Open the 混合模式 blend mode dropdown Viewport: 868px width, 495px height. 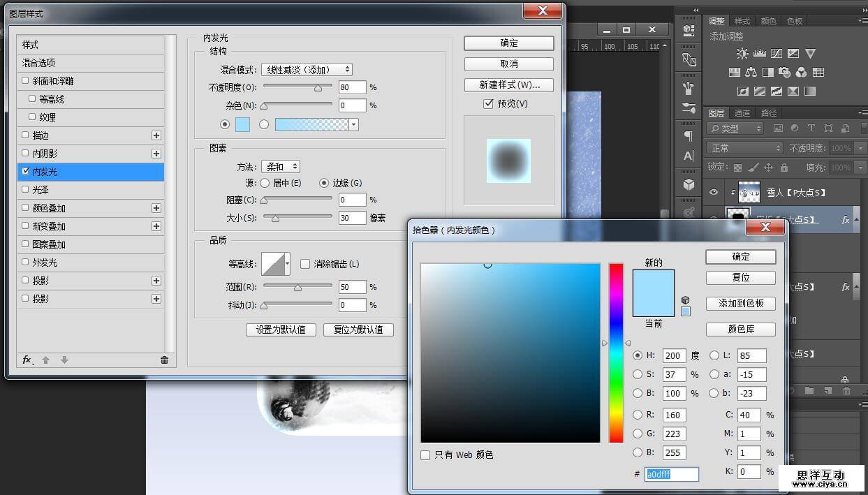click(306, 69)
